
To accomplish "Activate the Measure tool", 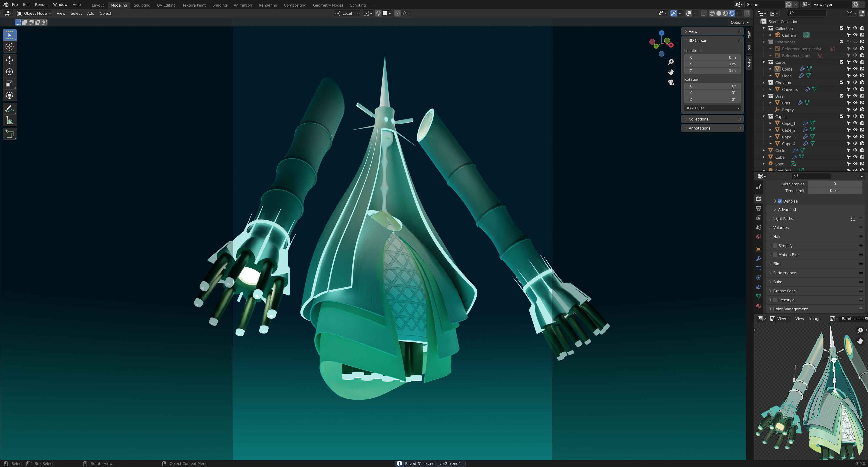I will [9, 121].
